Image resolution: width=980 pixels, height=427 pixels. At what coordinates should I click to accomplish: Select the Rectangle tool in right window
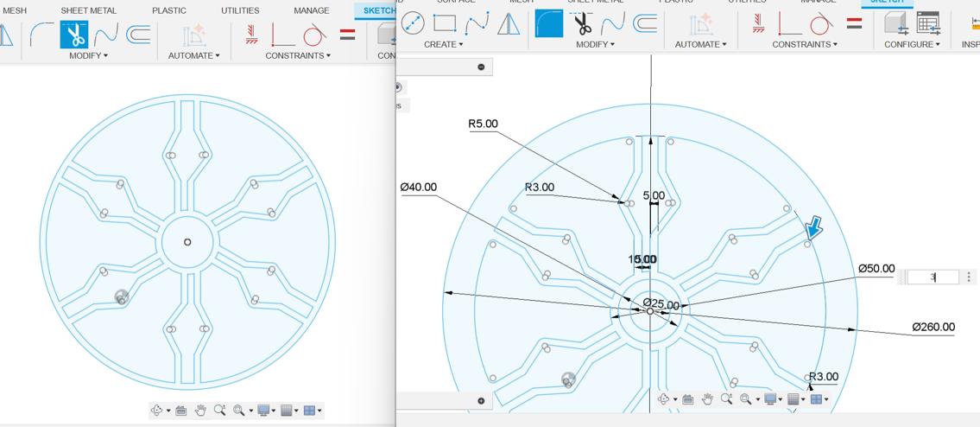coord(445,24)
